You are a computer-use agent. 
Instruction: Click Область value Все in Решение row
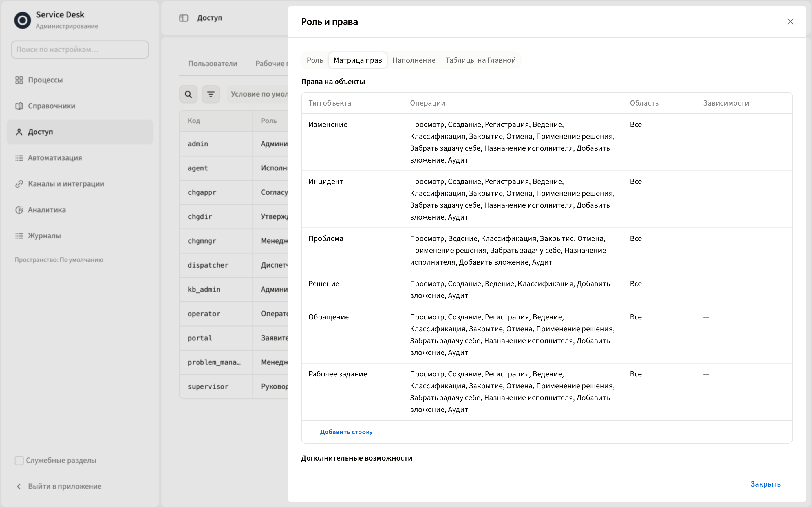(x=636, y=284)
